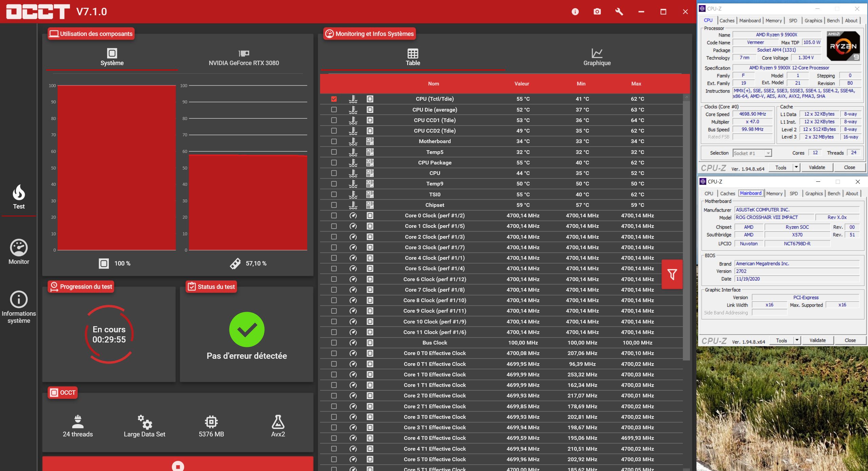Open the Monitor gauge icon in sidebar

pos(19,248)
